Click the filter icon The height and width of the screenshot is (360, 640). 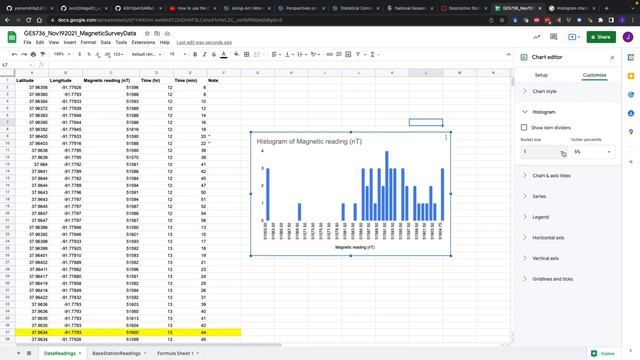click(358, 54)
